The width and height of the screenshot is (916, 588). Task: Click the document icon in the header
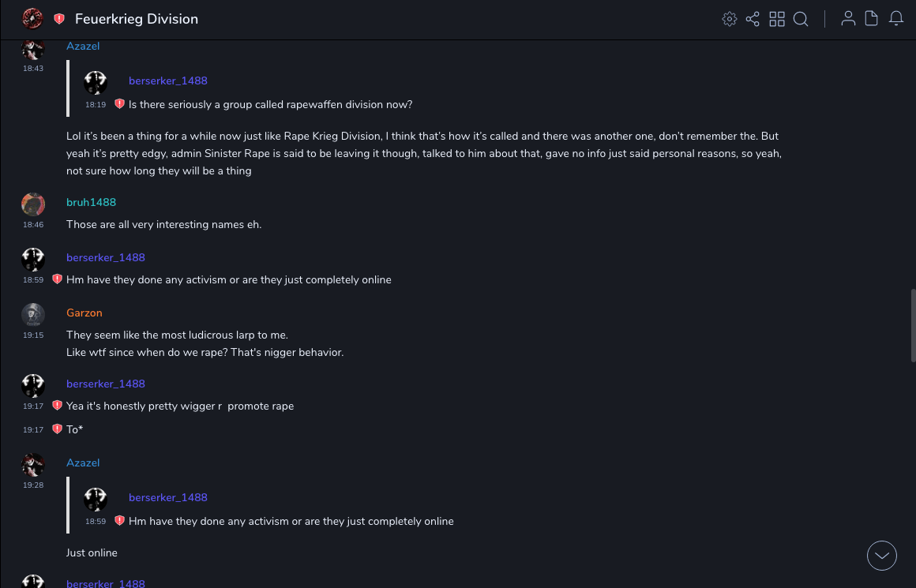(x=872, y=19)
